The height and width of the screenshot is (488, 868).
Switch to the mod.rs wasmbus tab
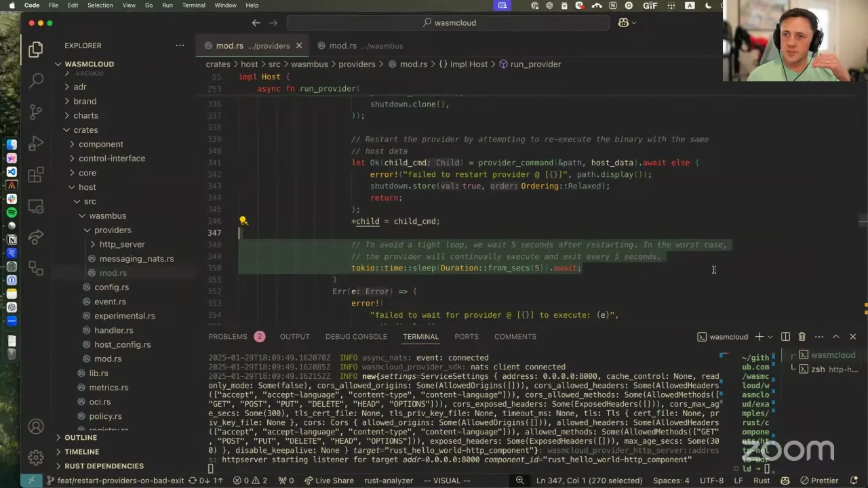(x=366, y=46)
